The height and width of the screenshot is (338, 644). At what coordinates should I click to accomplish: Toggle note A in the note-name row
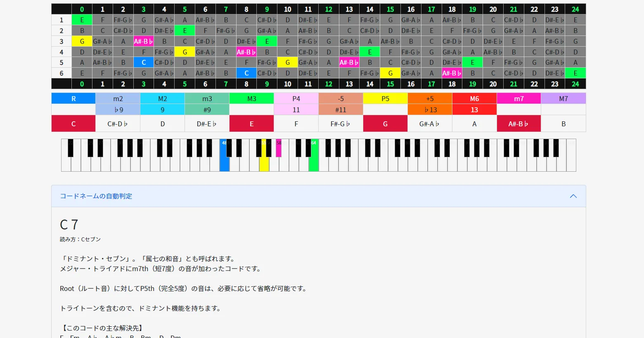pyautogui.click(x=475, y=124)
